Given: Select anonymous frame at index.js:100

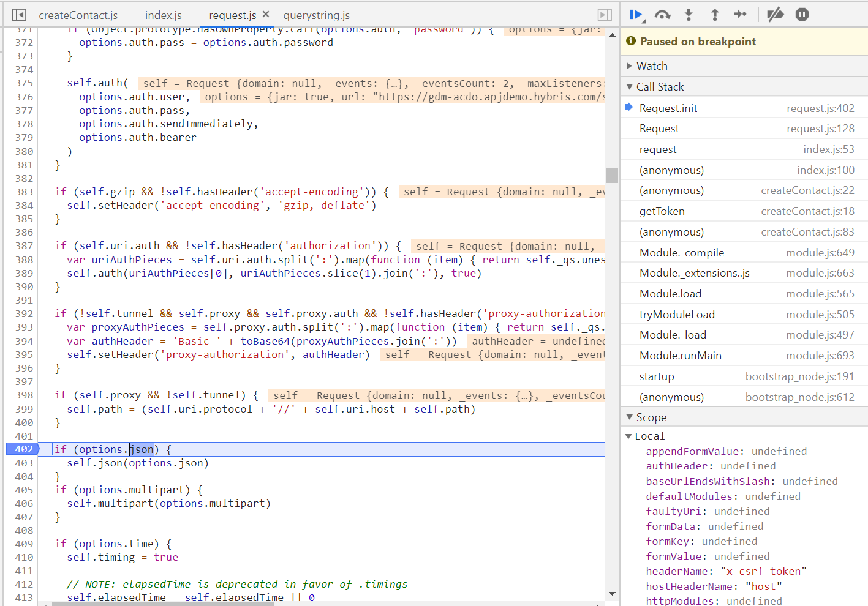Looking at the screenshot, I should tap(744, 170).
